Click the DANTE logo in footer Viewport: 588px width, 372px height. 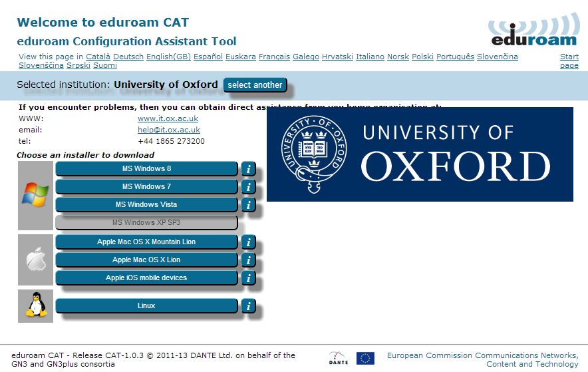(x=339, y=358)
